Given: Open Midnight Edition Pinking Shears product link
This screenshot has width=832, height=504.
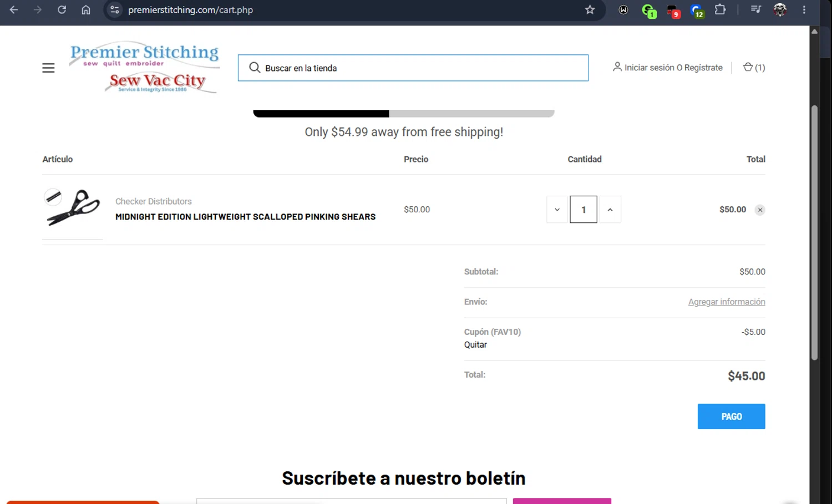Looking at the screenshot, I should 245,217.
